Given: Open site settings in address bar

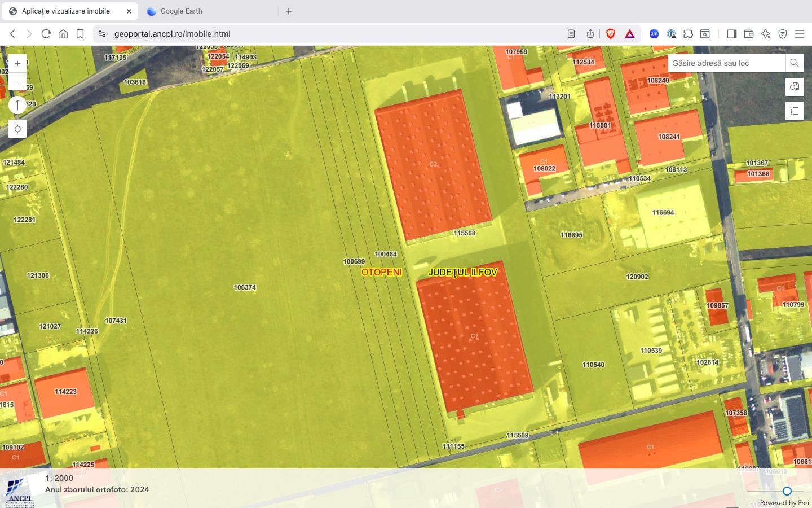Looking at the screenshot, I should click(x=102, y=34).
